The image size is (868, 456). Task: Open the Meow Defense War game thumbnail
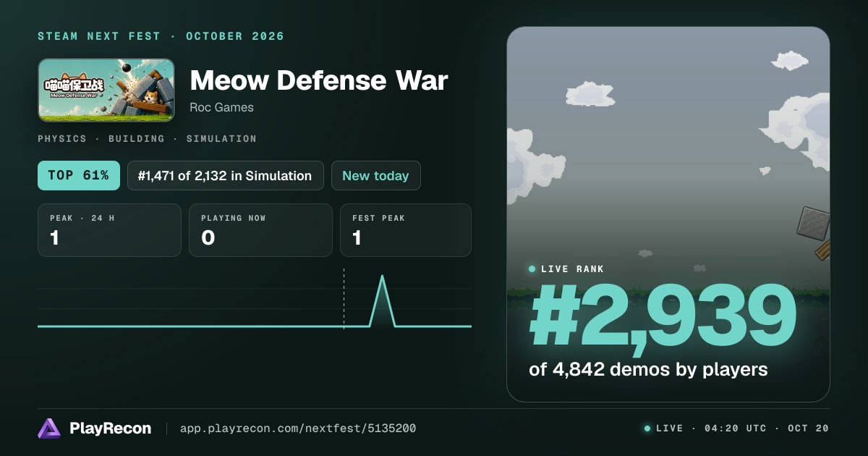(106, 90)
